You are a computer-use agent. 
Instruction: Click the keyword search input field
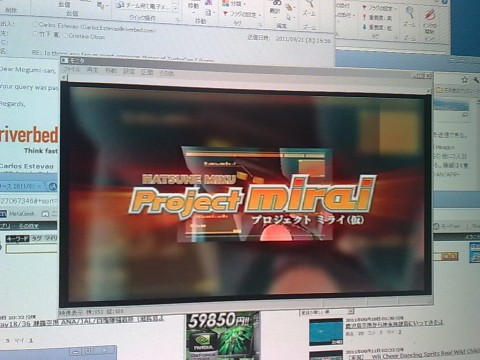click(32, 249)
